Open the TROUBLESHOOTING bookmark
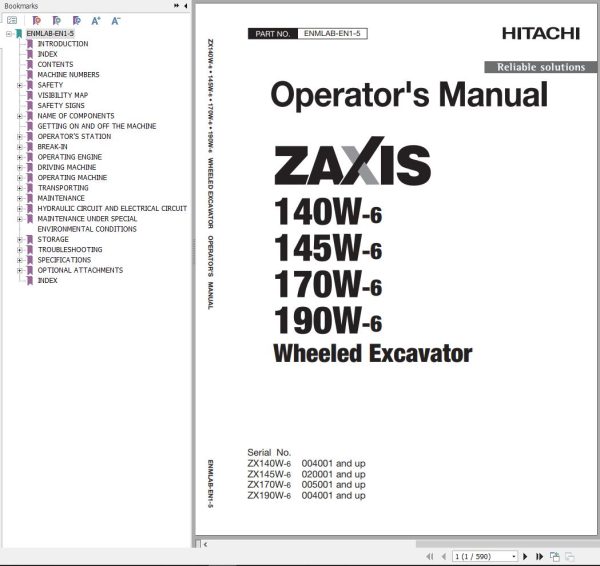600x566 pixels. pos(70,250)
